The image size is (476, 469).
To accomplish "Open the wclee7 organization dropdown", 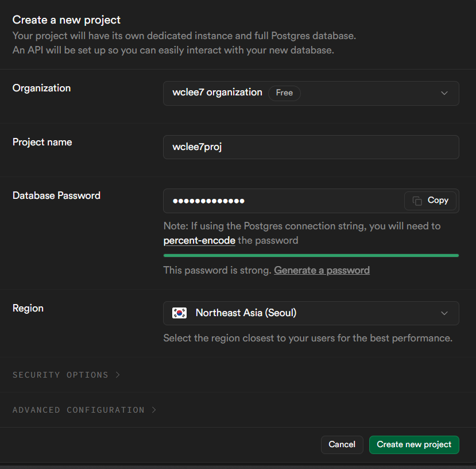I will tap(311, 93).
